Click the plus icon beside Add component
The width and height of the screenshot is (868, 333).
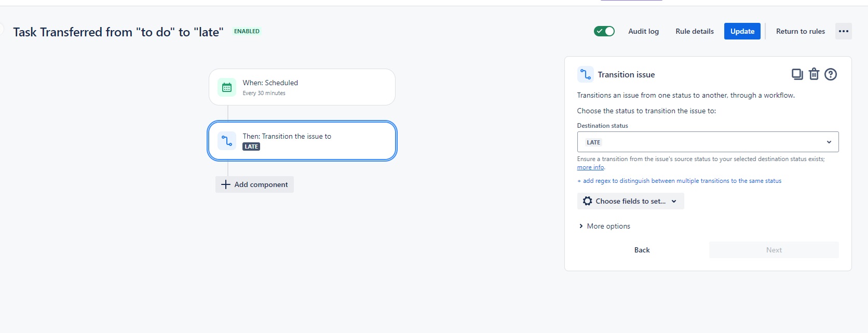226,184
